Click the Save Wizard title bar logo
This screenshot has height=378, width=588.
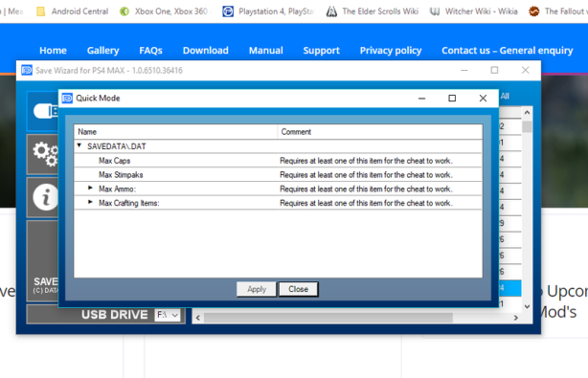click(27, 71)
